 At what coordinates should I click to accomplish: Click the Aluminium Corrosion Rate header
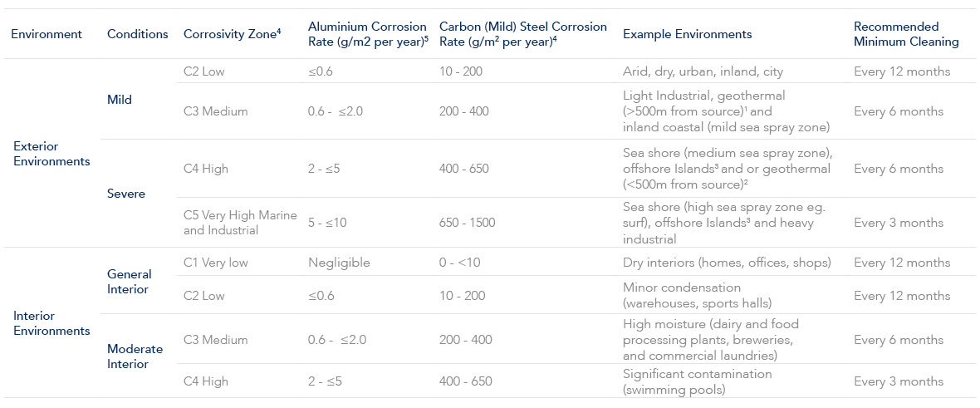point(367,34)
